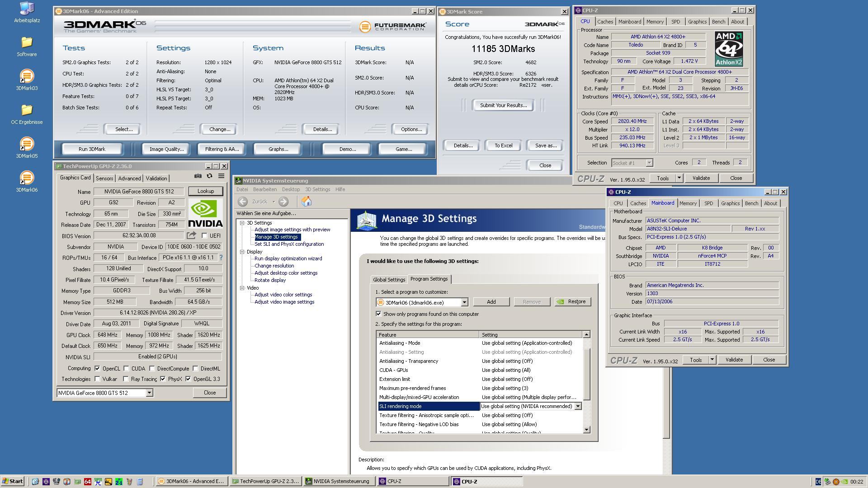Open the GPU selection dropdown in GPU-Z
The image size is (868, 488).
pos(149,393)
